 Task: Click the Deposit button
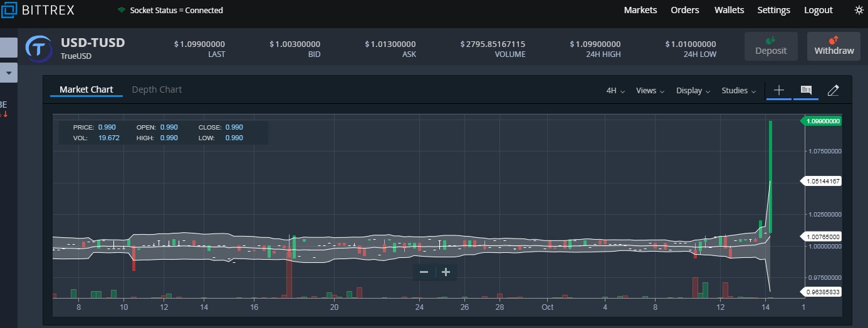pyautogui.click(x=771, y=46)
